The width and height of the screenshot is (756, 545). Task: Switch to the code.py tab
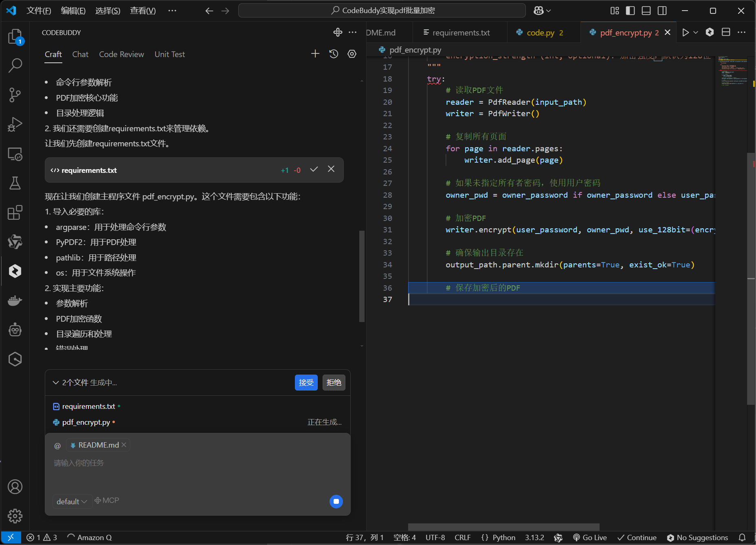pyautogui.click(x=541, y=32)
